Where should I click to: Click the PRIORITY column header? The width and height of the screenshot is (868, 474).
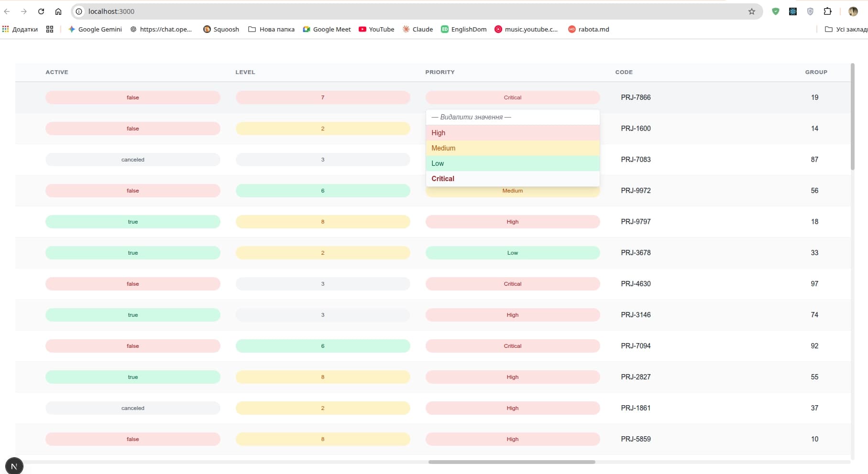tap(440, 72)
